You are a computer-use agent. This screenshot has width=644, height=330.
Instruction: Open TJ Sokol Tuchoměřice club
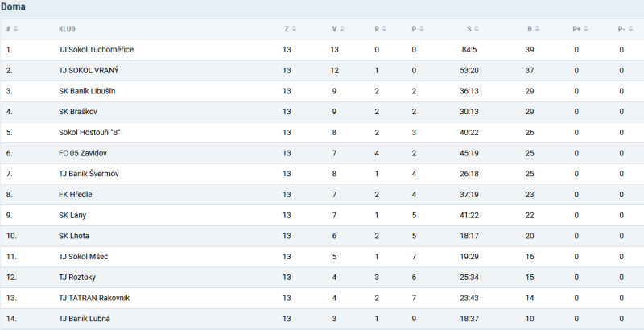point(96,50)
